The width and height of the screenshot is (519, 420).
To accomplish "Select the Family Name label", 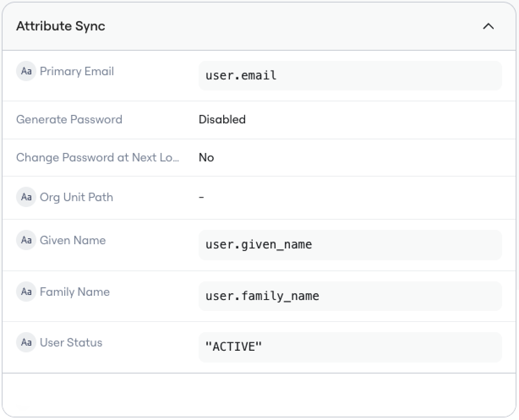I will pos(75,292).
